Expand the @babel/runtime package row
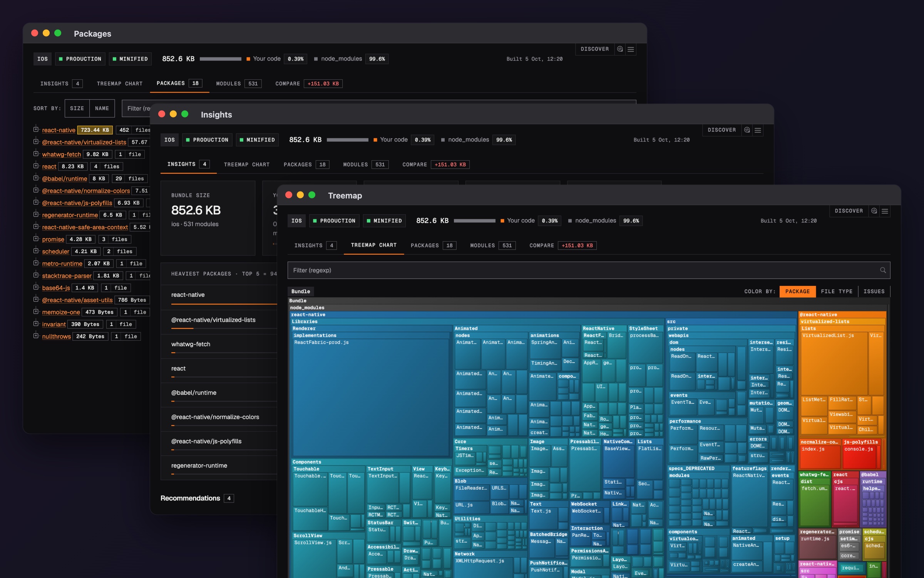924x578 pixels. (x=36, y=178)
